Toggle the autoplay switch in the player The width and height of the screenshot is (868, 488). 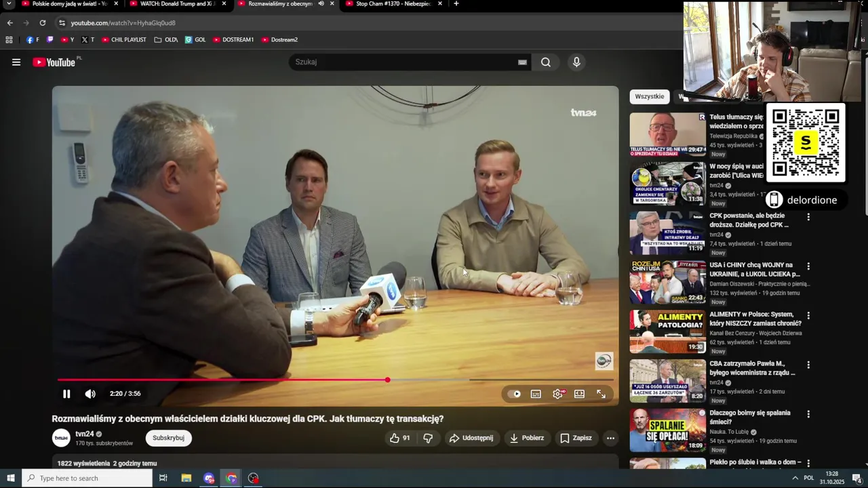[x=515, y=394]
